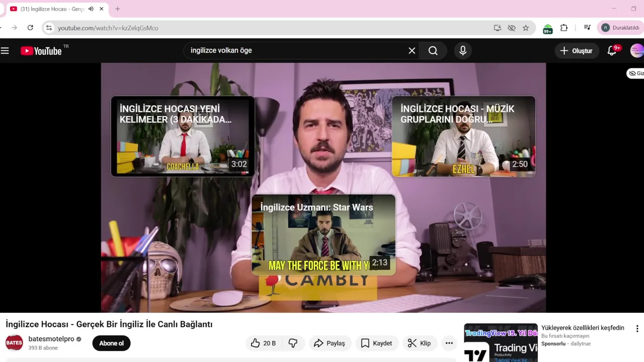Open more actions three-dot menu
This screenshot has height=362, width=644.
(x=449, y=343)
